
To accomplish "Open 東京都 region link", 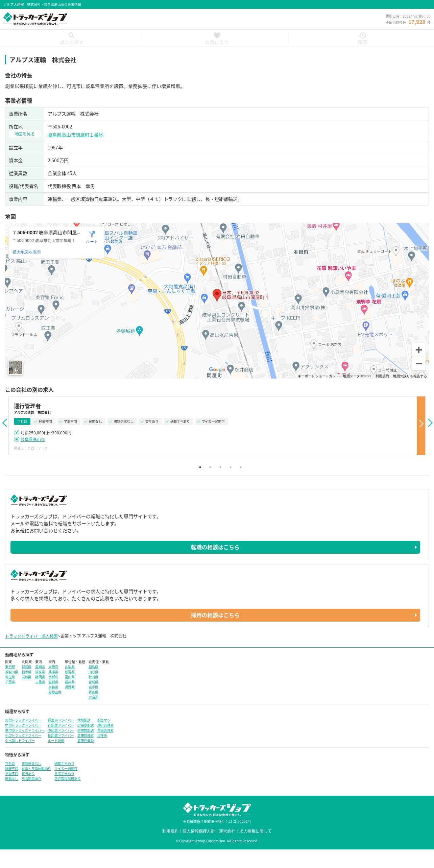I will [10, 667].
